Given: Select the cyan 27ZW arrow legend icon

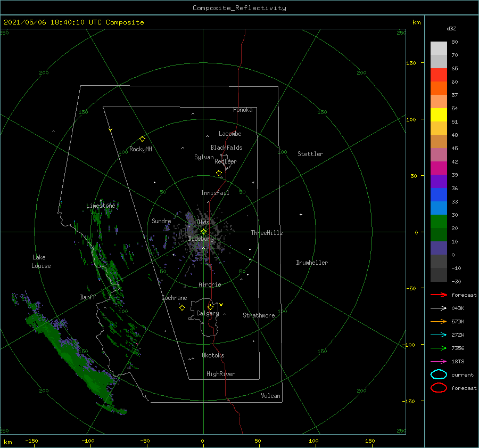Looking at the screenshot, I should 439,335.
